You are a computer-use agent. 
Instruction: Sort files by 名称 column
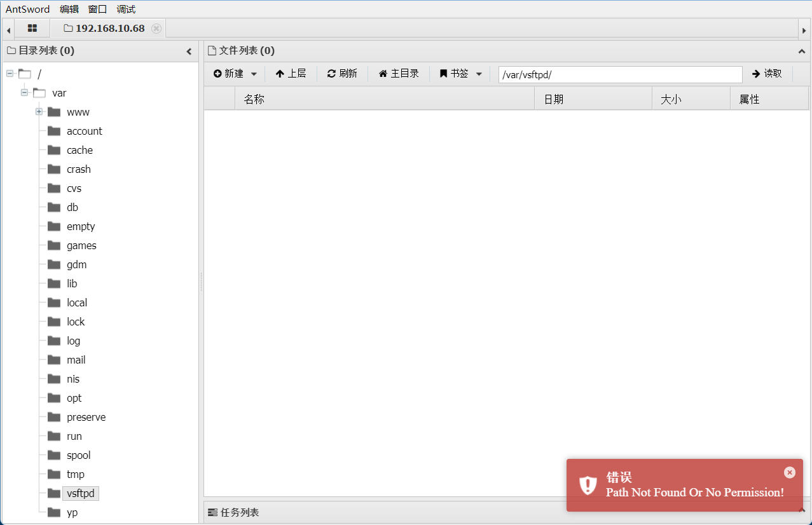tap(385, 99)
